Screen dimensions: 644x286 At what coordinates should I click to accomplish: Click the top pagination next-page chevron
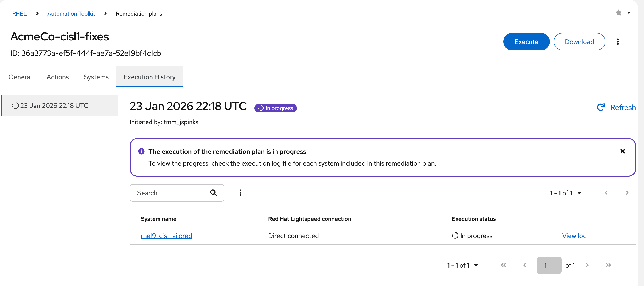tap(627, 193)
